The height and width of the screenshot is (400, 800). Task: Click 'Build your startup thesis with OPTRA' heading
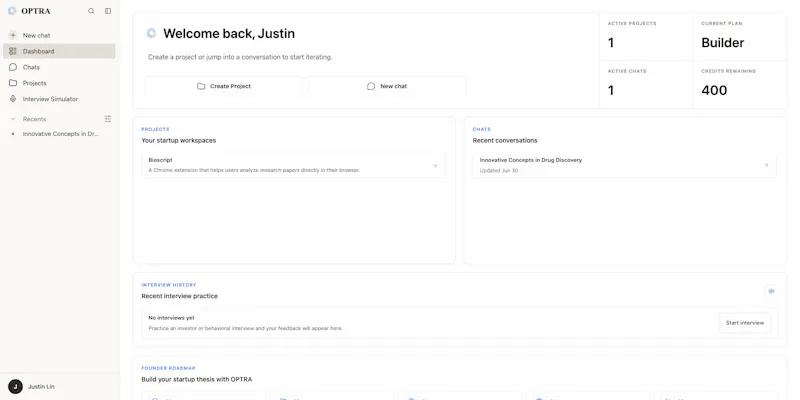click(196, 379)
